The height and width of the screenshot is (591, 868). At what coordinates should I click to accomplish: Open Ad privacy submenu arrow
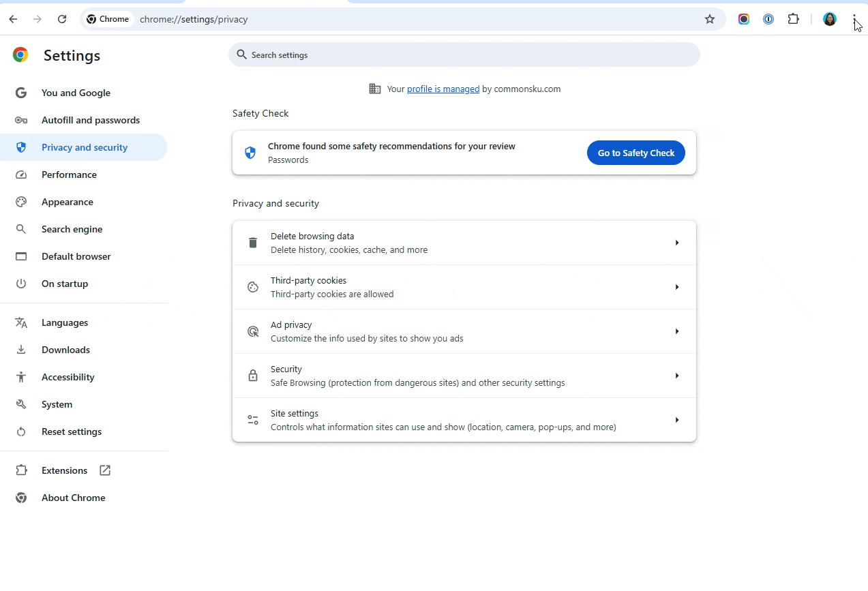pos(676,331)
